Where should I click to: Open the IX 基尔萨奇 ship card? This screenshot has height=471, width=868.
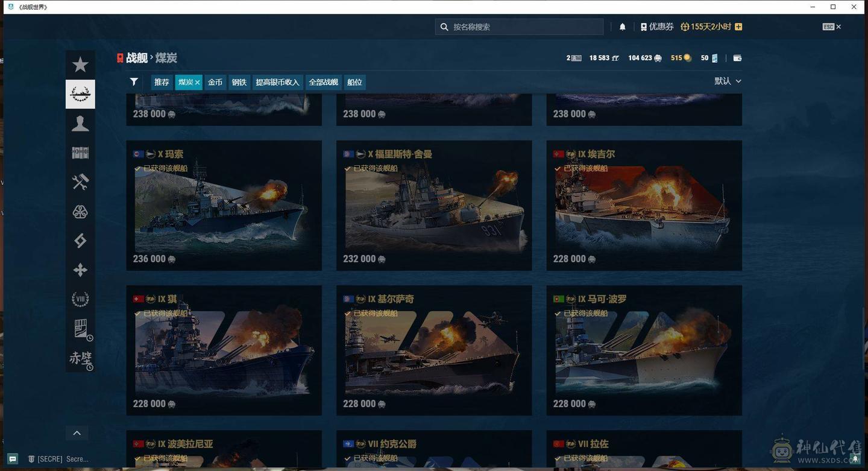[x=434, y=350]
